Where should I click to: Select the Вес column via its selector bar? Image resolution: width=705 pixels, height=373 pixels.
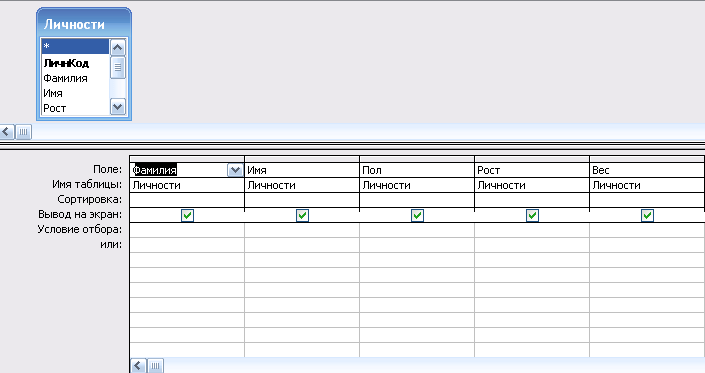tap(647, 159)
